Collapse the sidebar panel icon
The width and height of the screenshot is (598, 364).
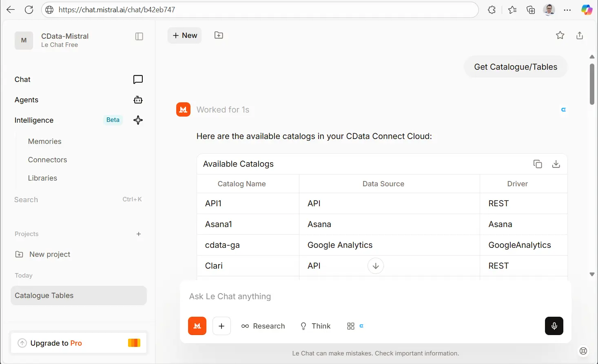(x=139, y=36)
